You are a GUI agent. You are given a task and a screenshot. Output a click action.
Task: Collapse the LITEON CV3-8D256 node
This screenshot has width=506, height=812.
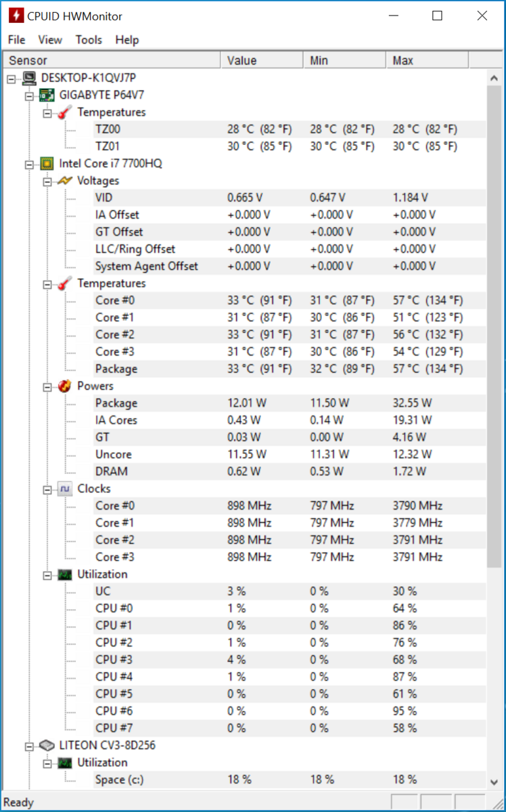[30, 746]
